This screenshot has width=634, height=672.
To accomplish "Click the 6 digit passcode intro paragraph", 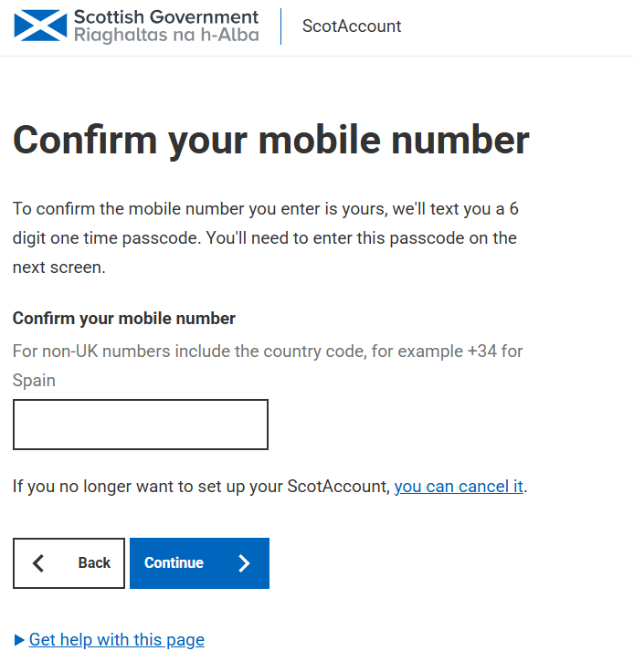I will click(x=265, y=238).
